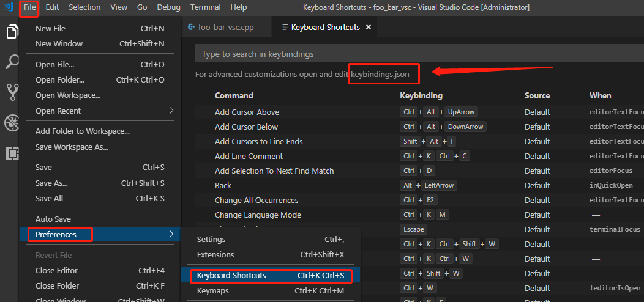
Task: Select the Change All Occurrences row
Action: (419, 201)
